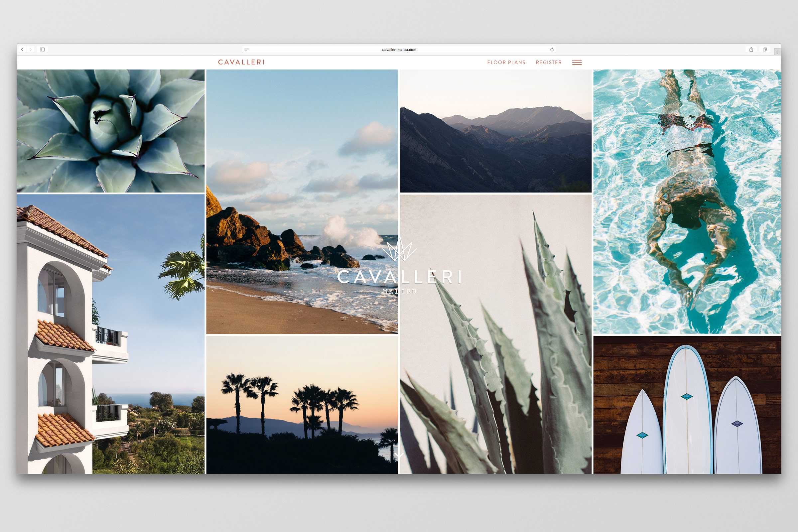Click the palm trees sunset photo

click(302, 404)
